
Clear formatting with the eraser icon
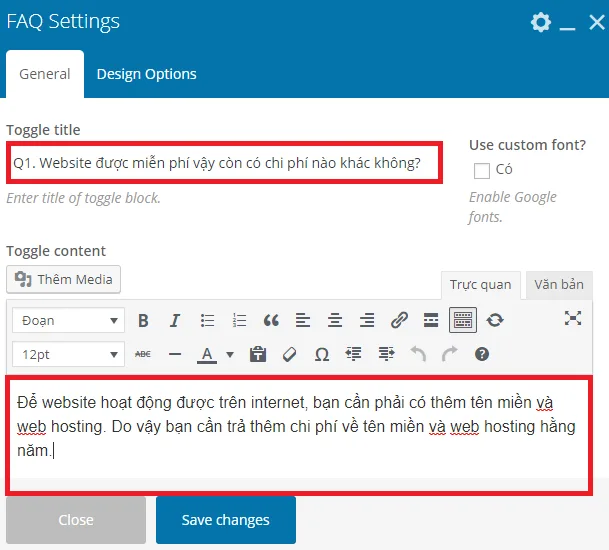(290, 354)
